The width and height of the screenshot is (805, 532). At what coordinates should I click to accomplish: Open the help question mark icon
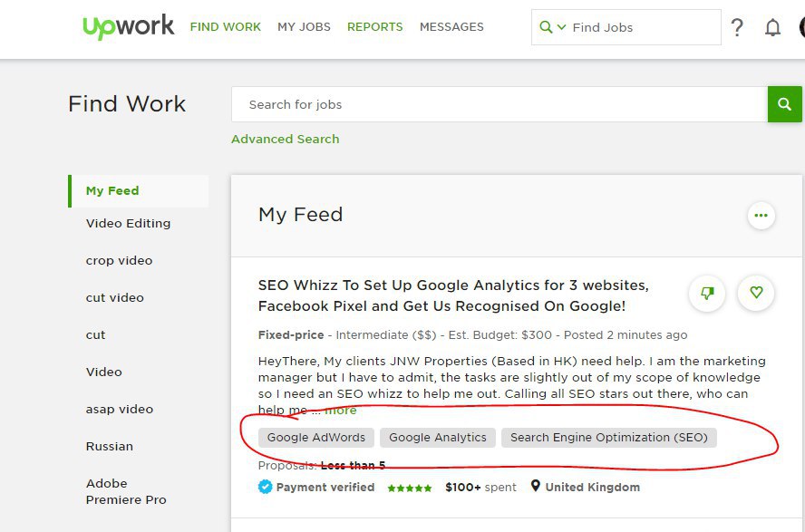(x=737, y=27)
